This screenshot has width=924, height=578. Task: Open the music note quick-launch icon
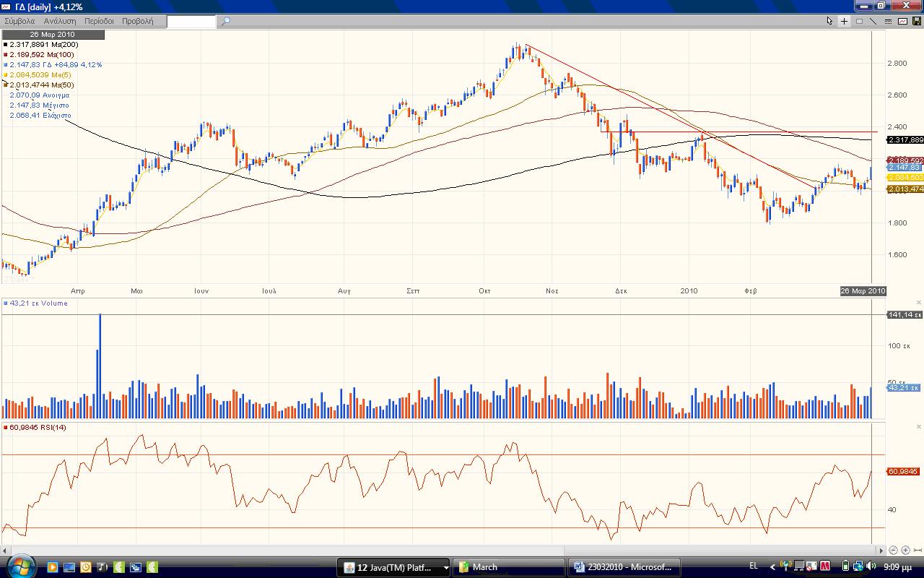[102, 567]
